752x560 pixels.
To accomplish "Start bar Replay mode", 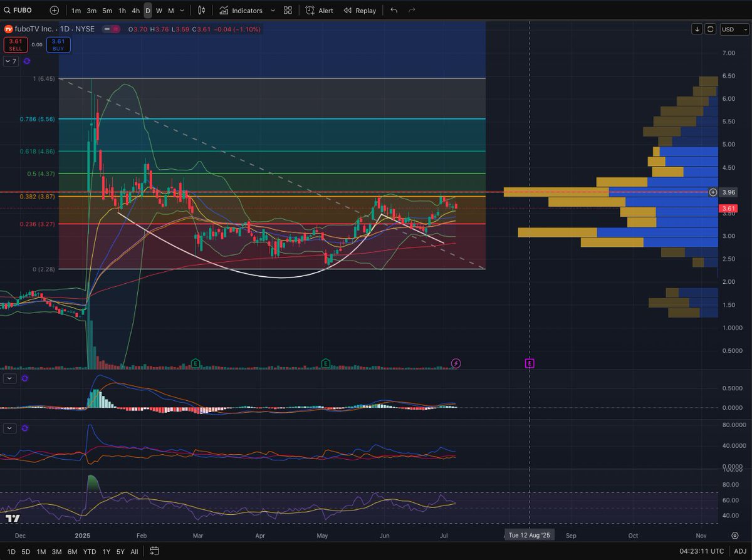I will [360, 11].
